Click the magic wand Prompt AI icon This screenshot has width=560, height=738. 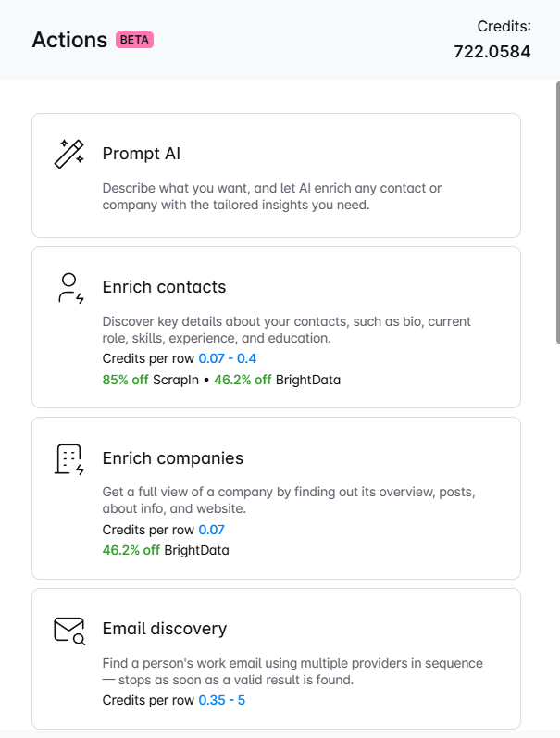pyautogui.click(x=69, y=154)
